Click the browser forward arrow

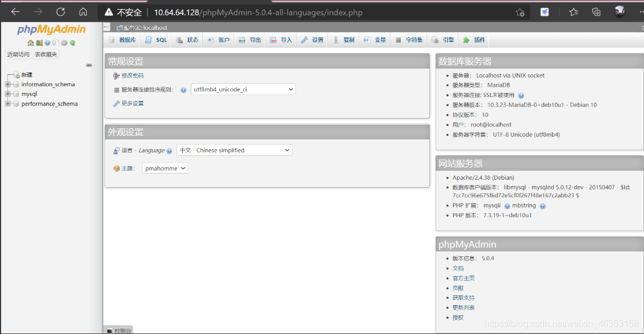pyautogui.click(x=38, y=12)
